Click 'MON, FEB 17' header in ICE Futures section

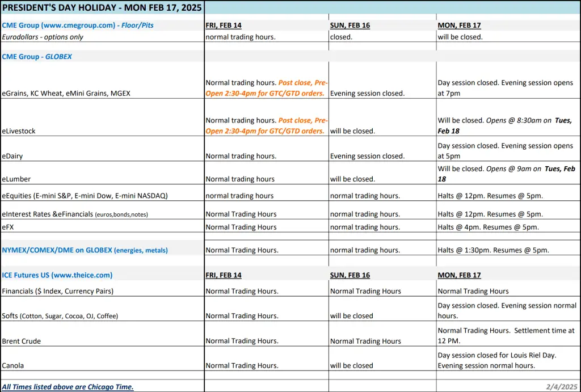(459, 275)
